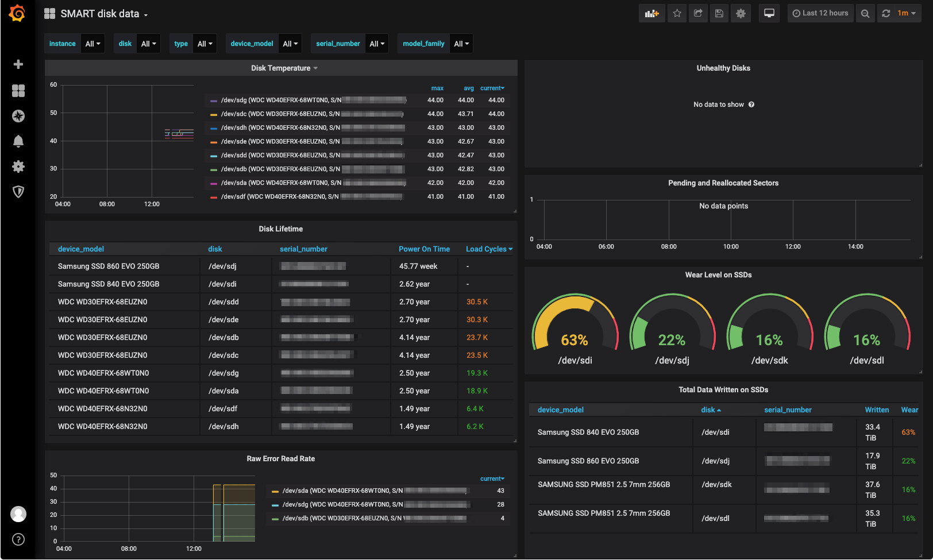Open the type variable dropdown
The image size is (933, 560).
[205, 44]
